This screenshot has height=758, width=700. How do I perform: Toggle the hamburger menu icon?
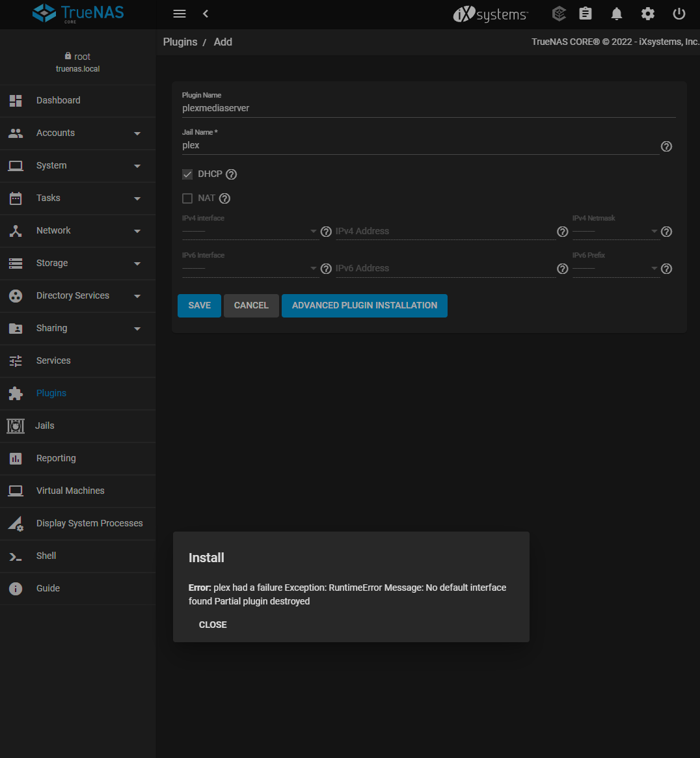(x=180, y=14)
